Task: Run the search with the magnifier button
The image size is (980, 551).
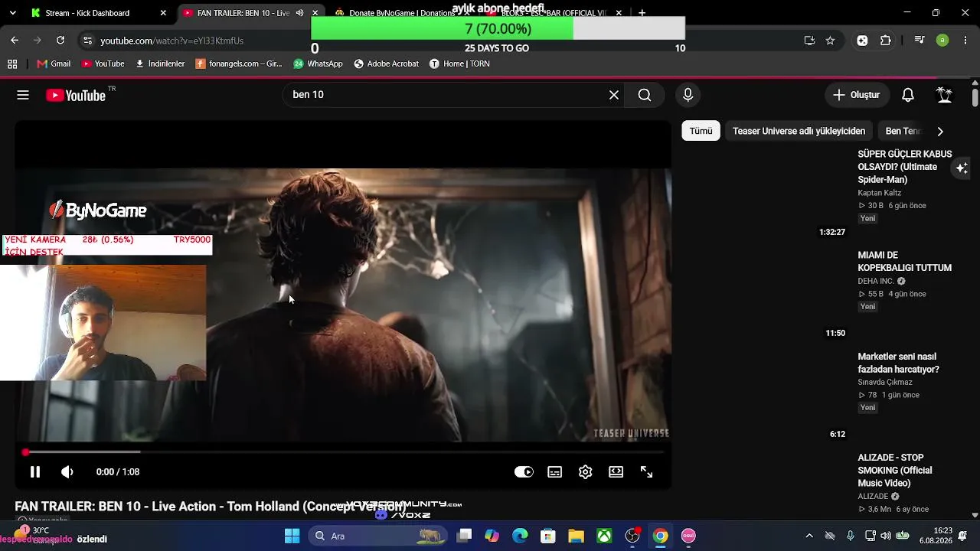Action: click(x=645, y=95)
